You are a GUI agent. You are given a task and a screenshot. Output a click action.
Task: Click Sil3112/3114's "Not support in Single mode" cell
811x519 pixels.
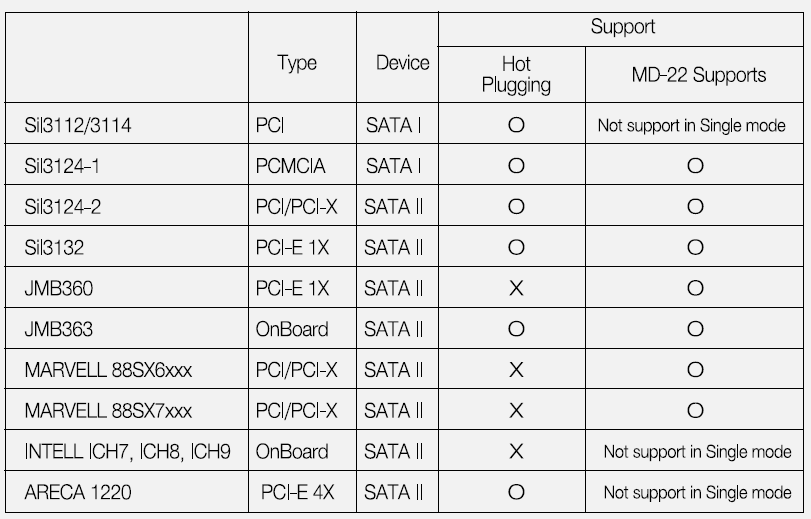click(x=691, y=126)
